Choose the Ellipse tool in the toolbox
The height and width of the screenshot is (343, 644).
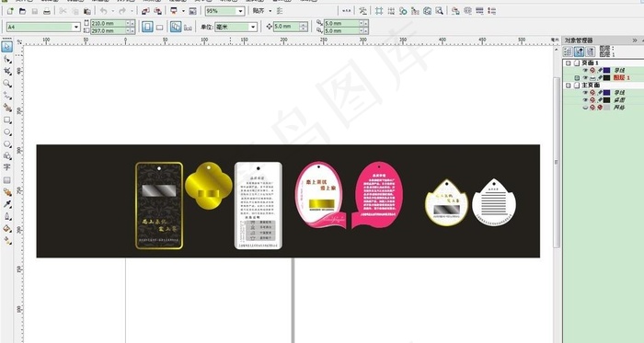click(x=7, y=132)
